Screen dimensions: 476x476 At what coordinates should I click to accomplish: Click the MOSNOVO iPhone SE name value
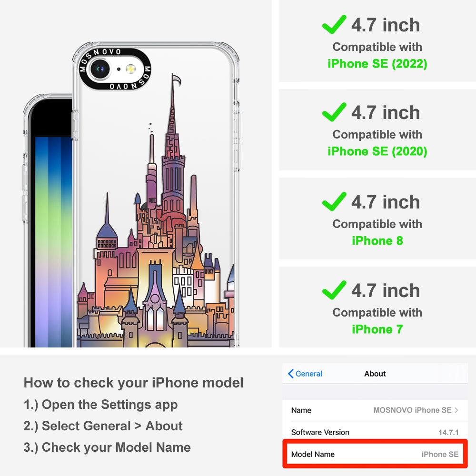pyautogui.click(x=412, y=410)
